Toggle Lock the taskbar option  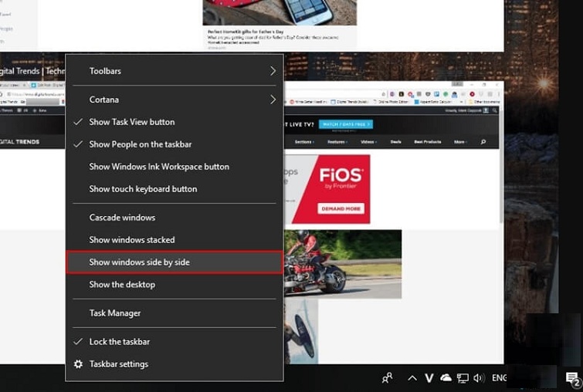click(119, 342)
